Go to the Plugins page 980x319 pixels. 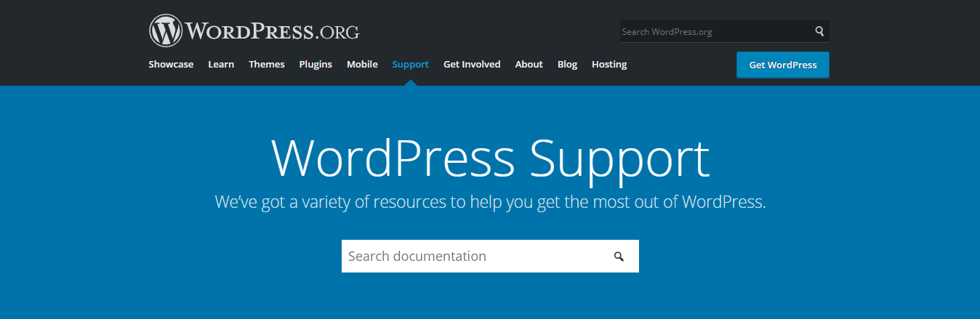pos(316,64)
